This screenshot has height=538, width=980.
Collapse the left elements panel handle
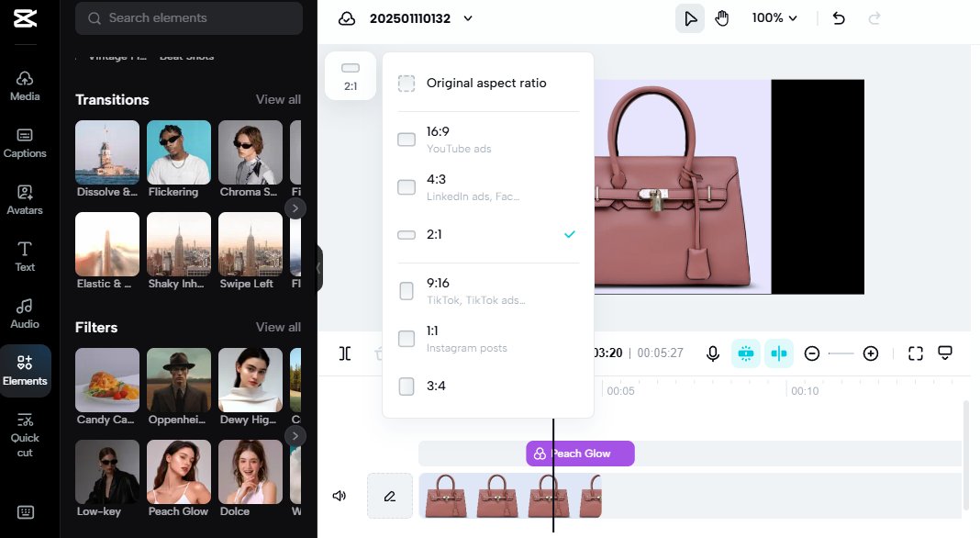[x=319, y=268]
